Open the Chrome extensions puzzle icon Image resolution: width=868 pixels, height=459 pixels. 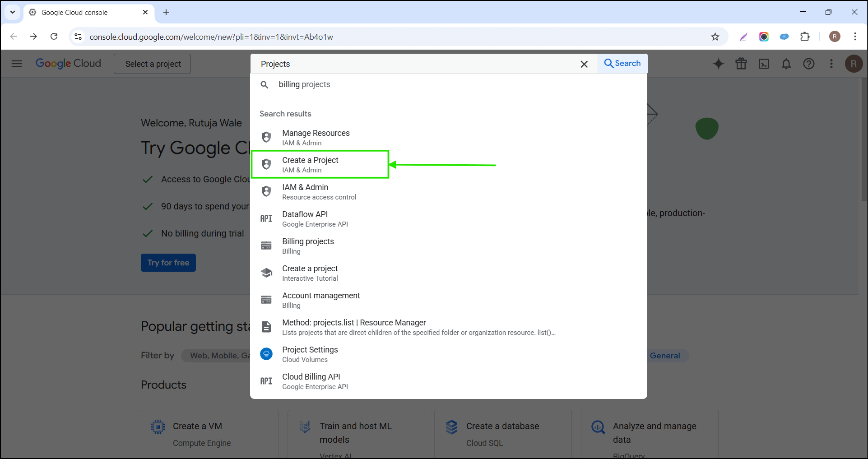coord(806,37)
